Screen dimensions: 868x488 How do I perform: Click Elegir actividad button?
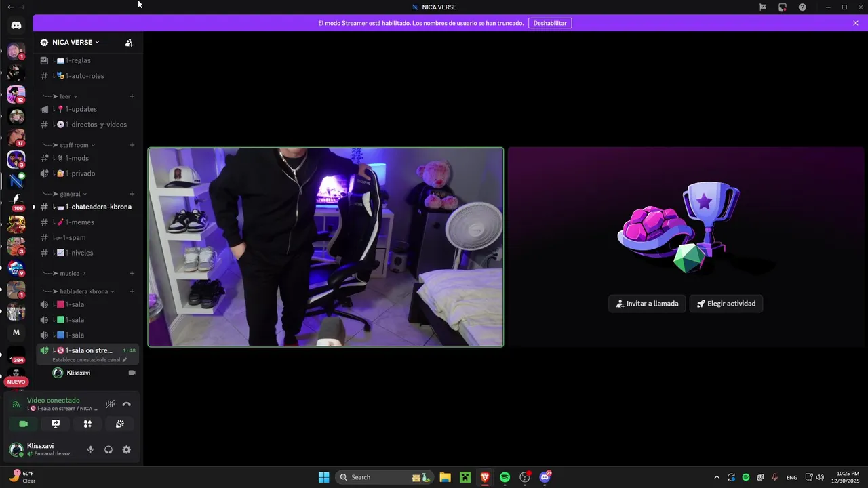click(x=726, y=304)
